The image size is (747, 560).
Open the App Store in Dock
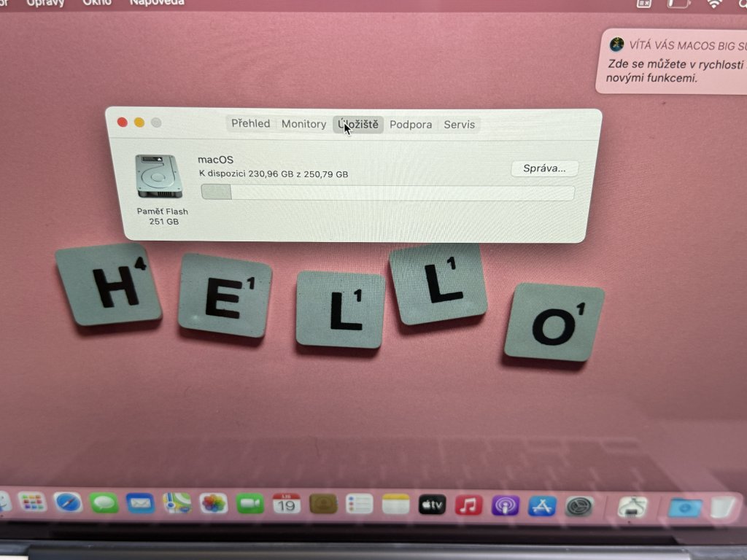[542, 506]
